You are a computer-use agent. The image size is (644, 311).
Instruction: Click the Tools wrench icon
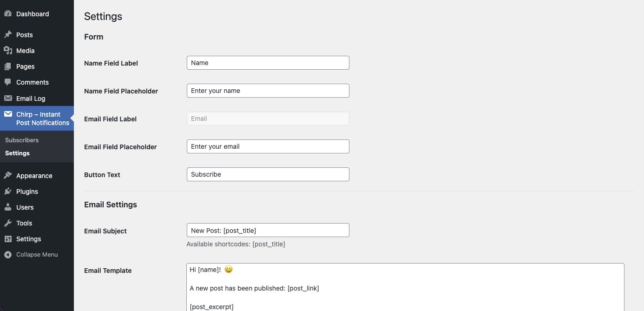(x=8, y=223)
